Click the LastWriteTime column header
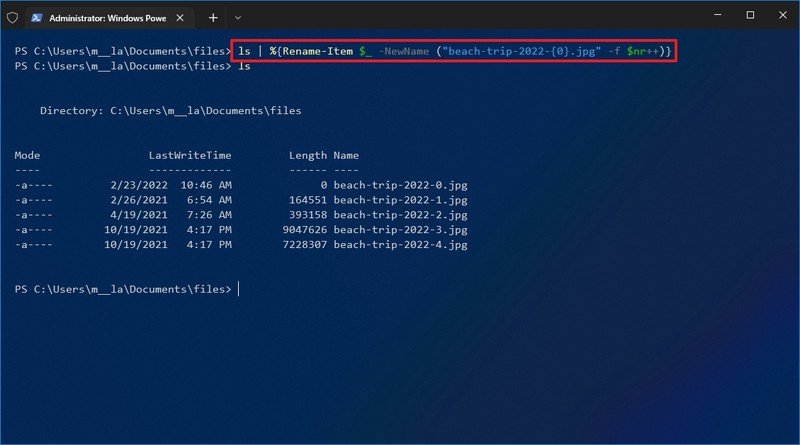Screen dimensions: 800x445 pyautogui.click(x=190, y=155)
